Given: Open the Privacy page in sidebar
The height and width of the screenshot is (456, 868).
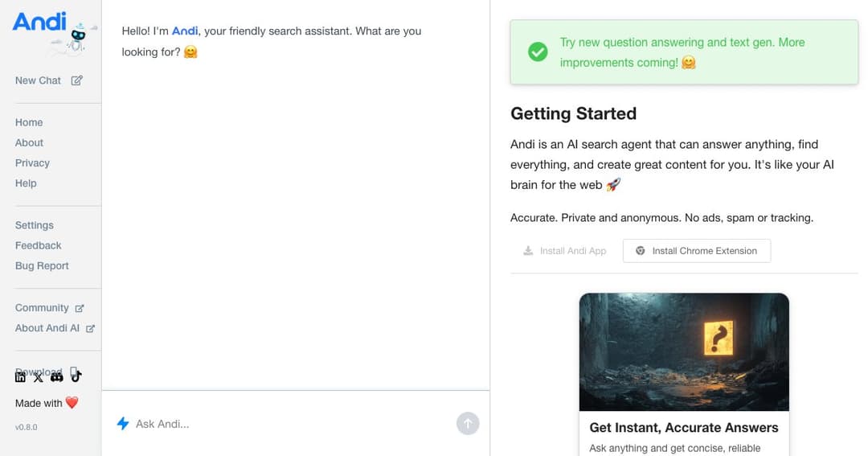Looking at the screenshot, I should pos(32,163).
